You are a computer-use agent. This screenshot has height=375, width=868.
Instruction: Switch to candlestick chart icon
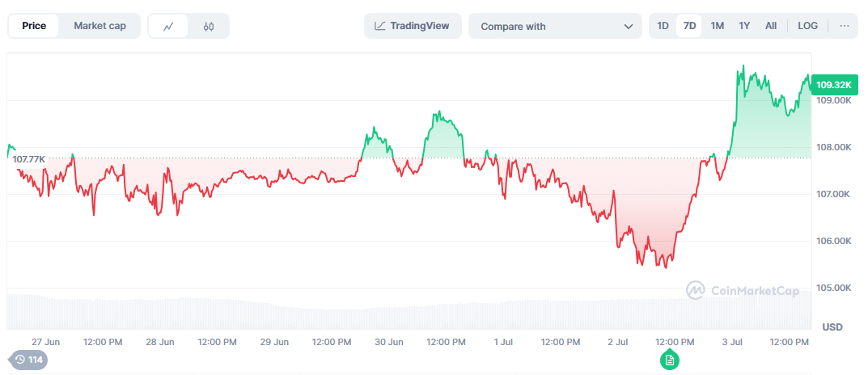tap(208, 26)
